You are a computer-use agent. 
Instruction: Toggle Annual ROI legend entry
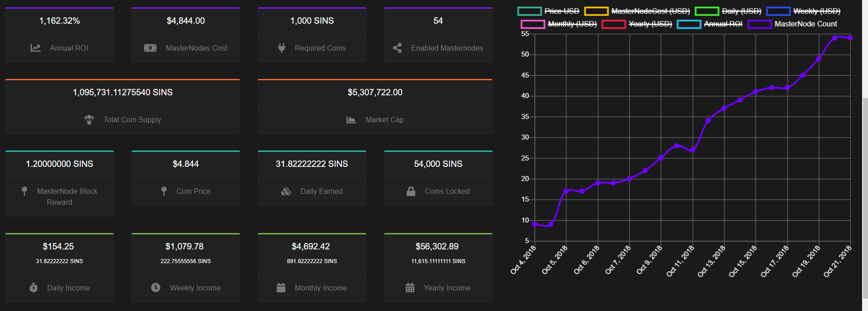pyautogui.click(x=710, y=24)
